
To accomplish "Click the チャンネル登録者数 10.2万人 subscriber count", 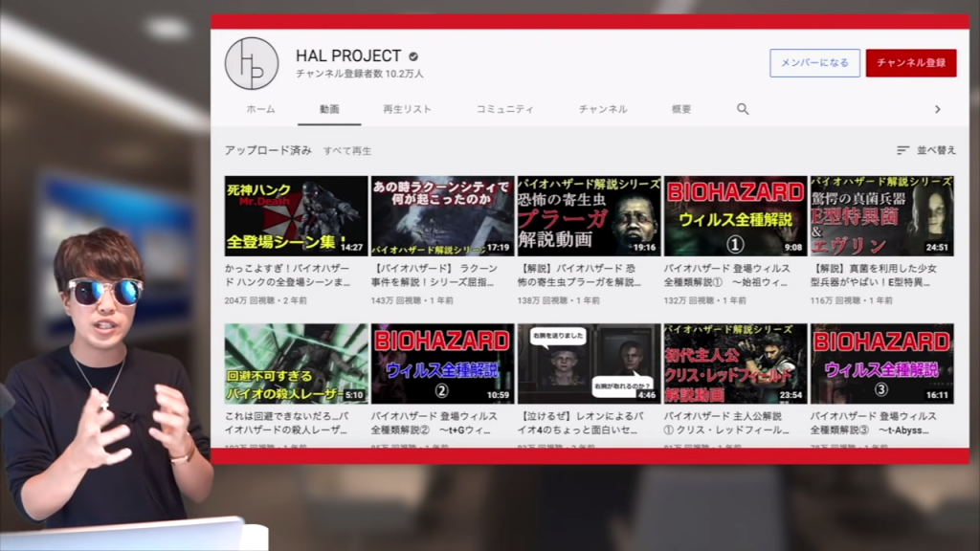I will 360,74.
